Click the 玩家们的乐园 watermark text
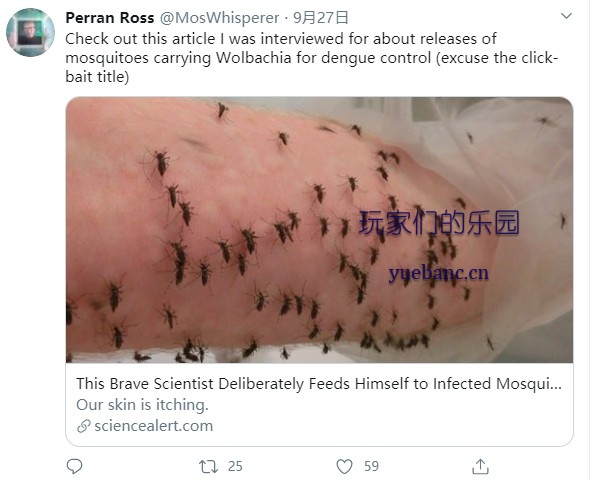The image size is (594, 480). pyautogui.click(x=439, y=223)
